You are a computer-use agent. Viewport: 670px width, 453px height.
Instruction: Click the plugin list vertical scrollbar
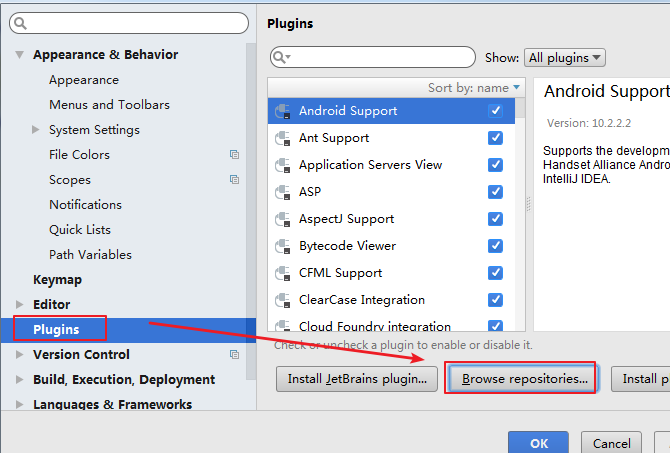(520, 214)
